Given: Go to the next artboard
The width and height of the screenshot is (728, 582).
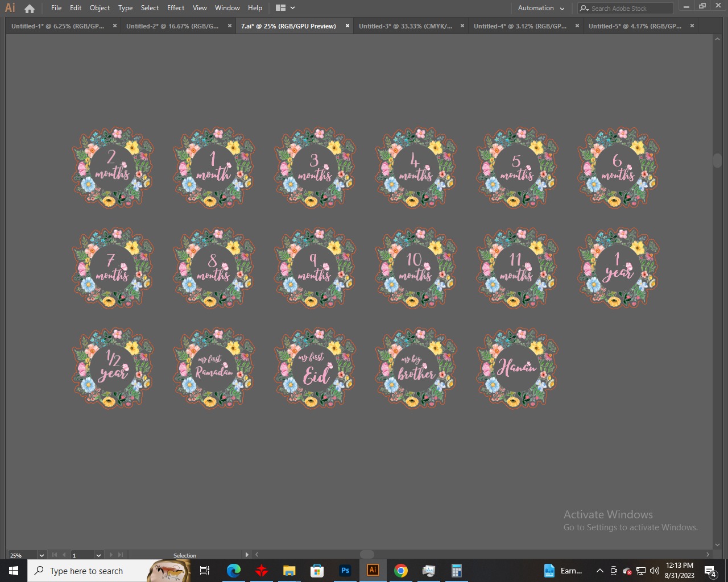Looking at the screenshot, I should 111,555.
